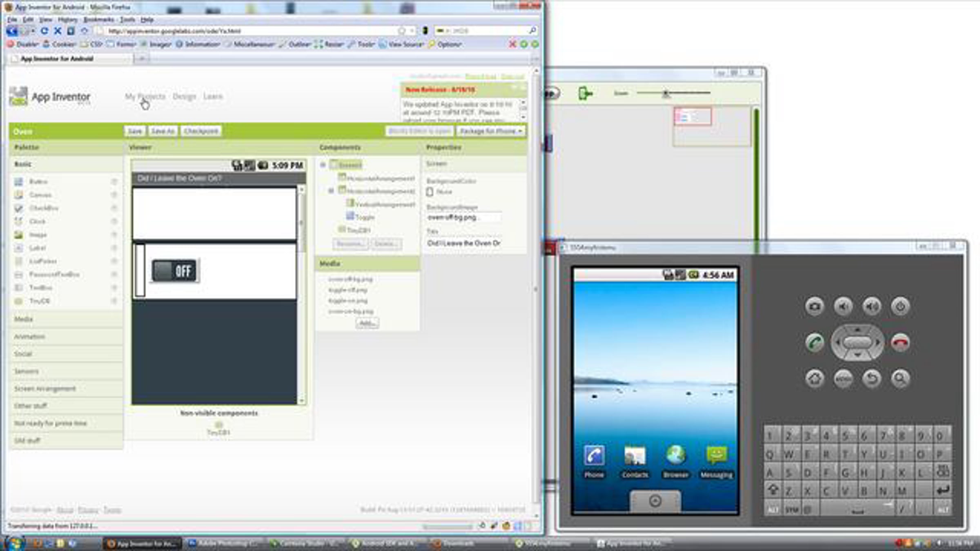
Task: Tap the emulator Home hardware button
Action: (x=815, y=379)
